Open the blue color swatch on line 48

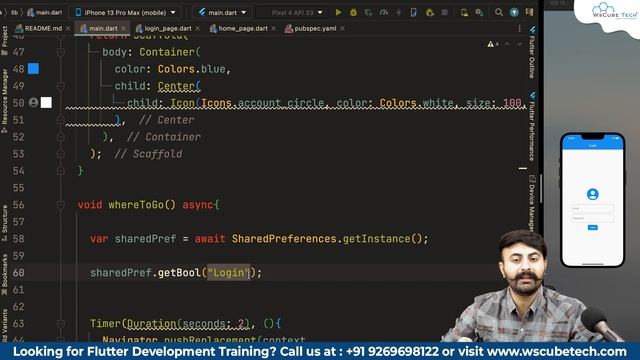33,69
